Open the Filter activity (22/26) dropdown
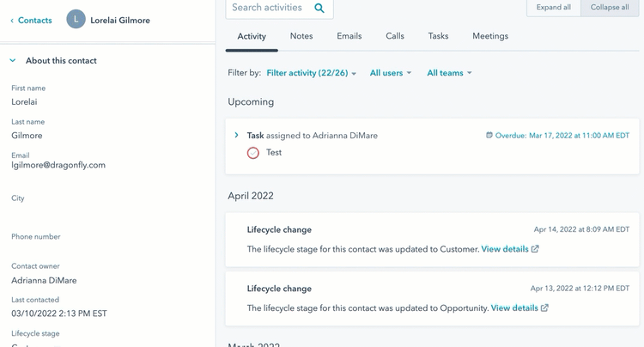The width and height of the screenshot is (644, 347). [311, 73]
